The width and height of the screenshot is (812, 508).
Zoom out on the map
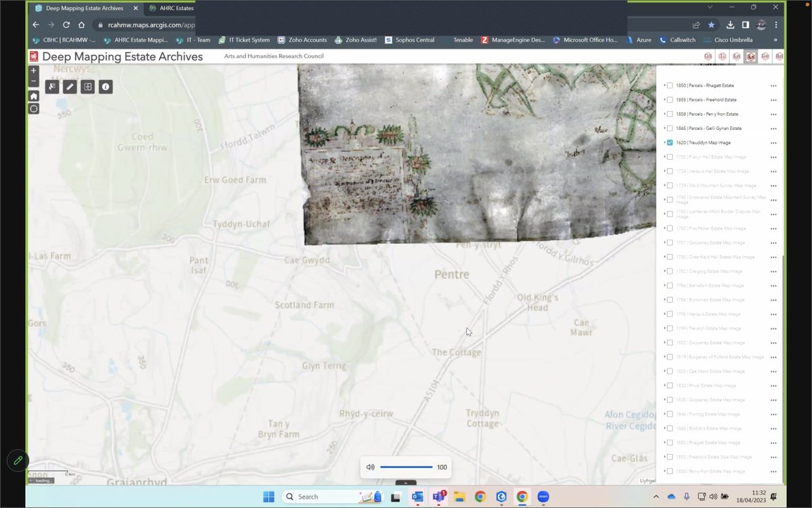pos(34,82)
